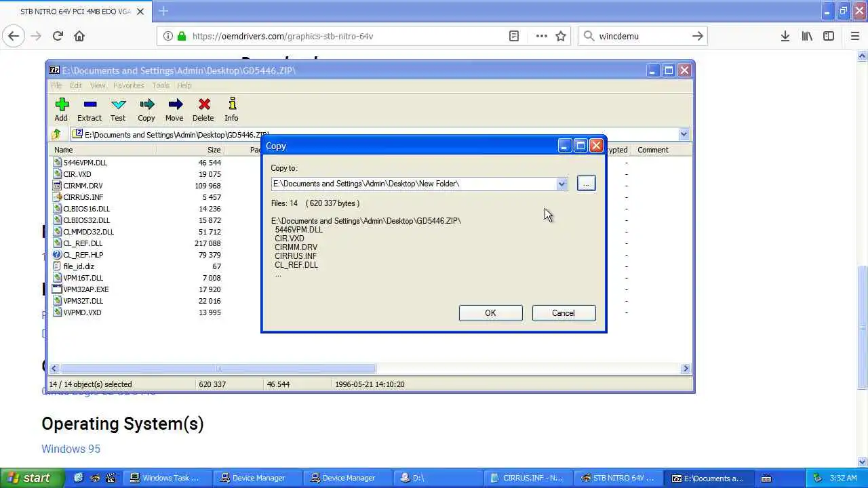The height and width of the screenshot is (488, 868).
Task: Select file VVPMD.VXD
Action: tap(82, 312)
